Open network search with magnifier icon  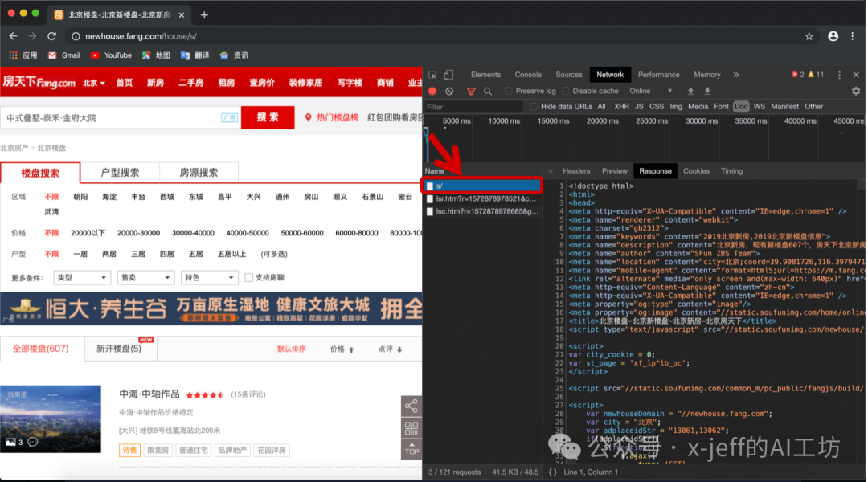(488, 92)
